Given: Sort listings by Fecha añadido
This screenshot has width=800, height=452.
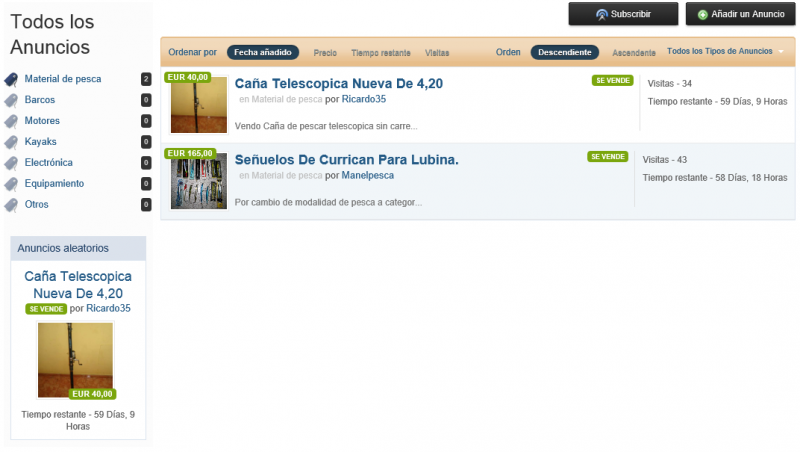Looking at the screenshot, I should point(263,52).
